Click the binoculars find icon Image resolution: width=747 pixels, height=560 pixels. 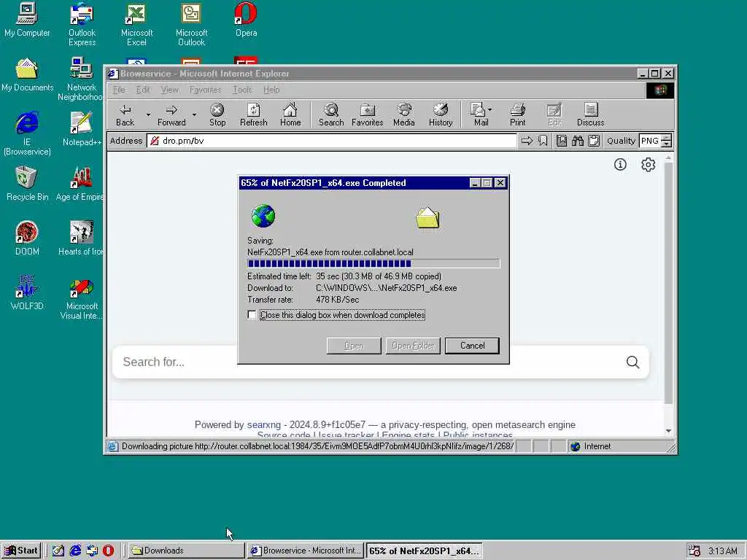tap(578, 141)
